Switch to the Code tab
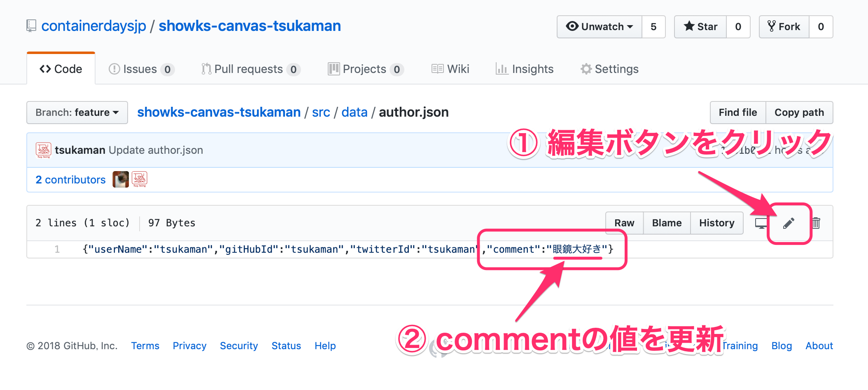 pyautogui.click(x=61, y=69)
